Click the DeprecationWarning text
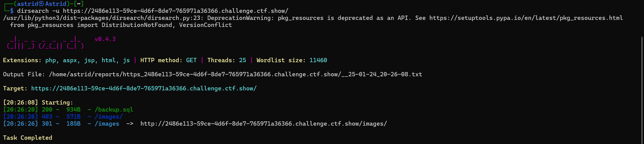This screenshot has height=144, width=644. (x=239, y=18)
